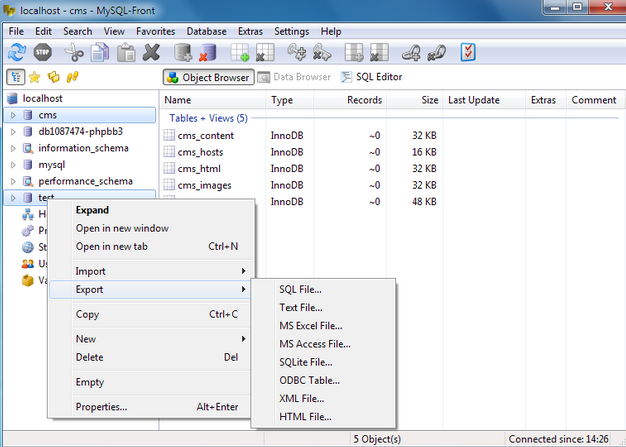Expand the test database node arrow

pyautogui.click(x=13, y=198)
